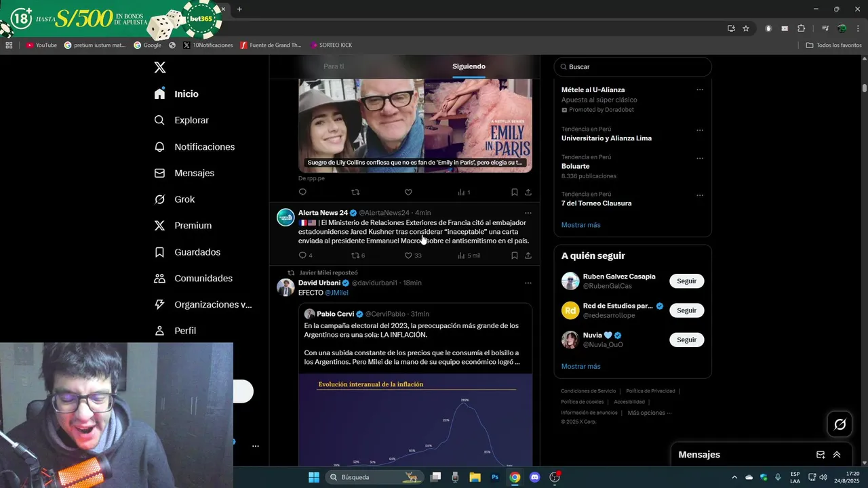The width and height of the screenshot is (868, 488).
Task: Open Guardados bookmarks page
Action: coord(187,252)
